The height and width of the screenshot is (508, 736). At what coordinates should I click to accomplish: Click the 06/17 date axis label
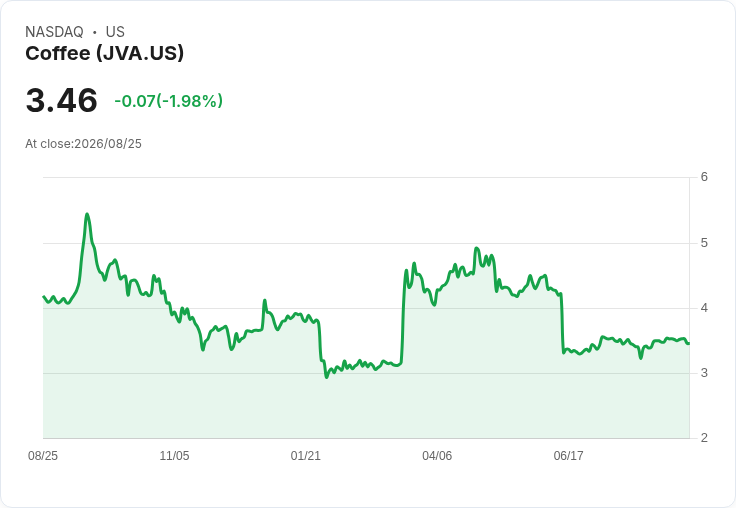[568, 456]
